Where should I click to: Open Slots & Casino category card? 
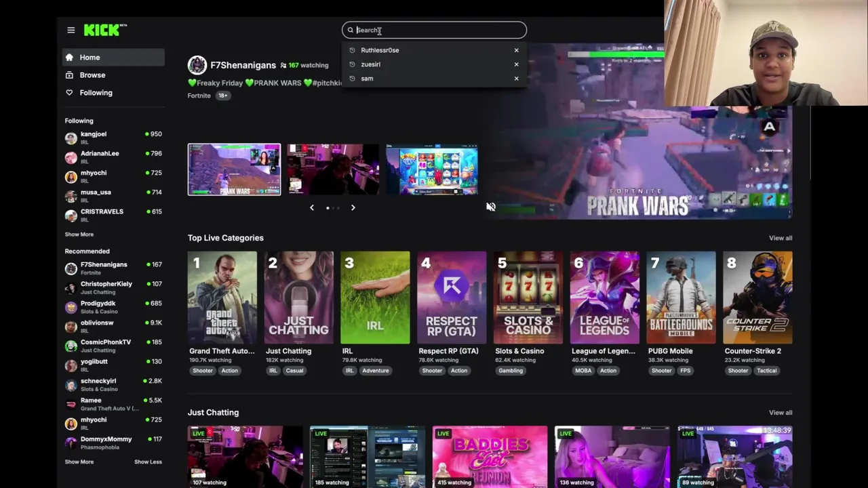[x=528, y=298]
